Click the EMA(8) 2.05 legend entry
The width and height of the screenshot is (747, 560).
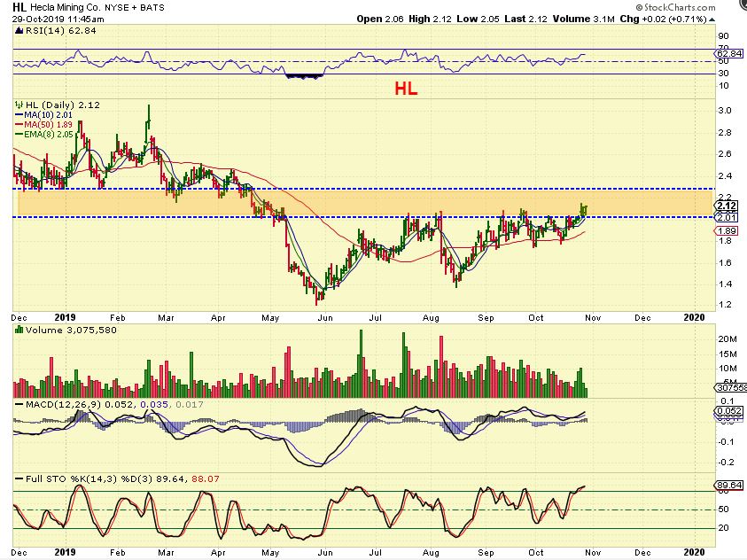click(x=45, y=135)
